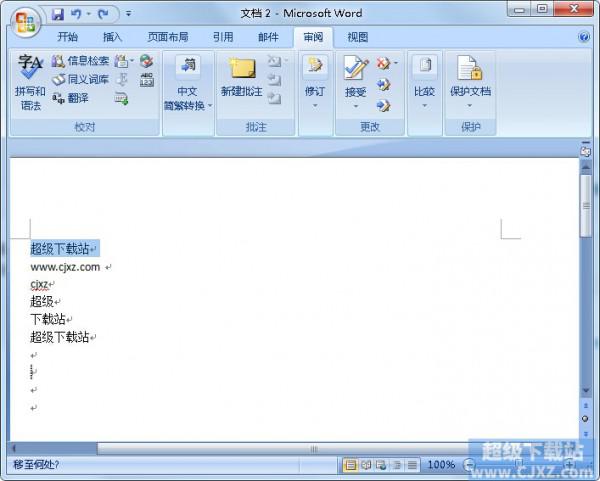This screenshot has height=481, width=600.
Task: Expand the 简繁转换 dropdown arrow
Action: [210, 106]
